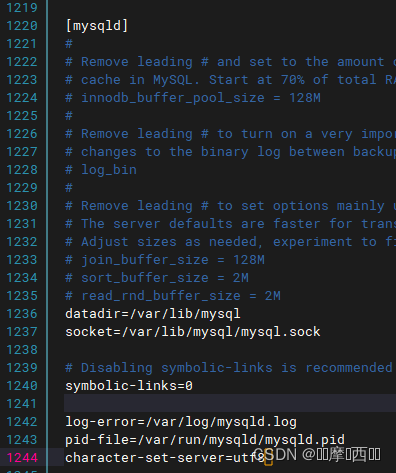Click the socket=/var/lib/mysql/mysql.sock line

click(x=193, y=332)
